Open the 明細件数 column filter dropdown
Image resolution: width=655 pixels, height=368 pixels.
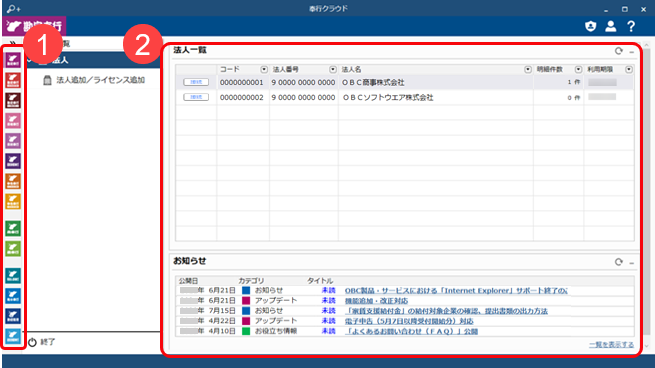[579, 69]
